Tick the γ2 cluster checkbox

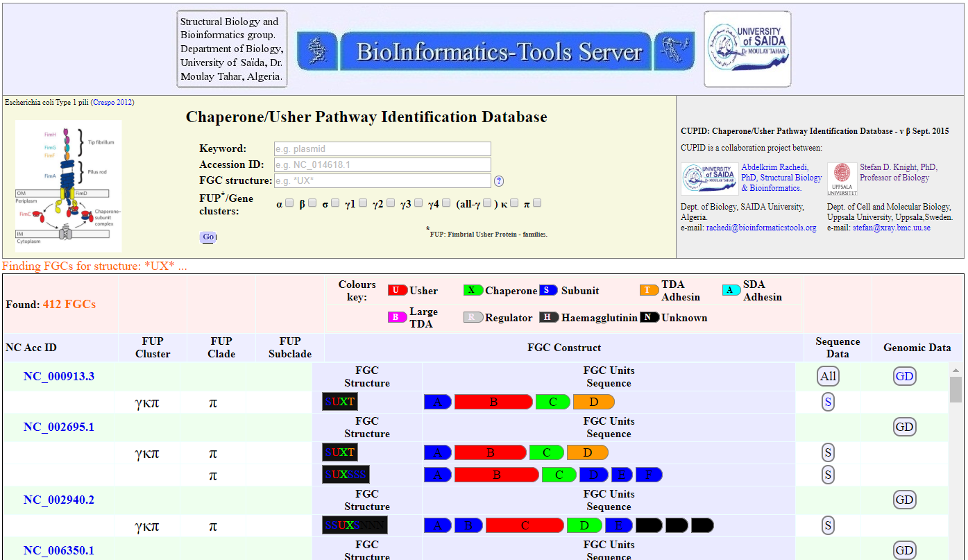(x=391, y=203)
